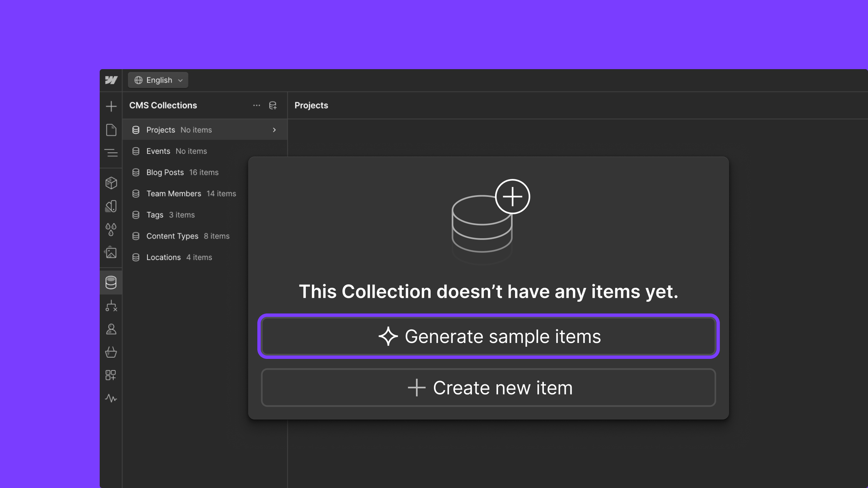Click the '14 items' count label
Image resolution: width=868 pixels, height=488 pixels.
221,194
